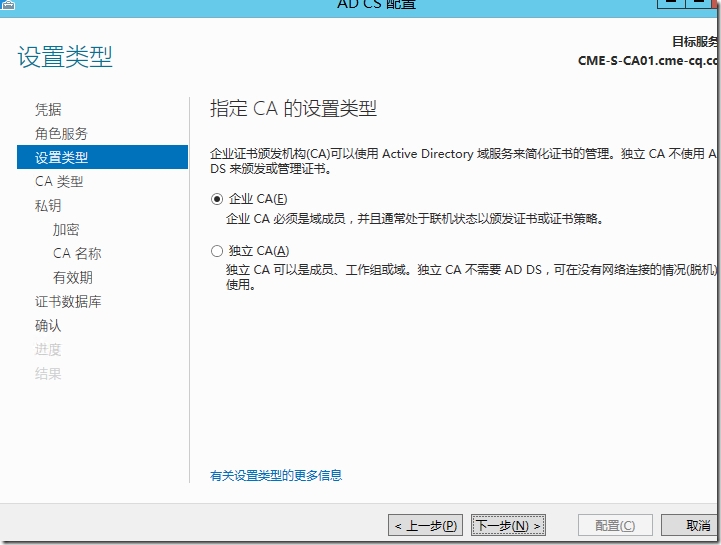Go to the 私钥 step
The height and width of the screenshot is (545, 721).
click(48, 205)
